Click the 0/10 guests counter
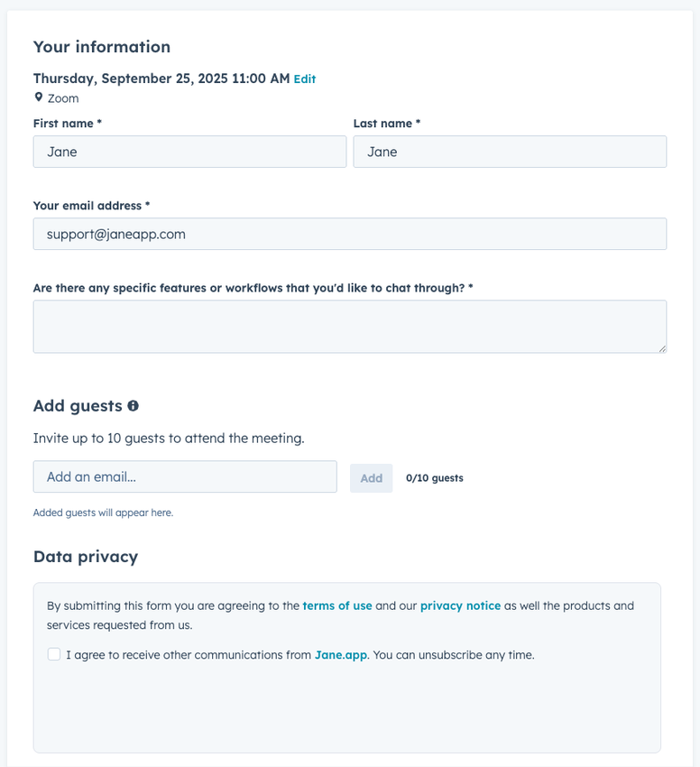Viewport: 700px width, 767px height. point(435,477)
